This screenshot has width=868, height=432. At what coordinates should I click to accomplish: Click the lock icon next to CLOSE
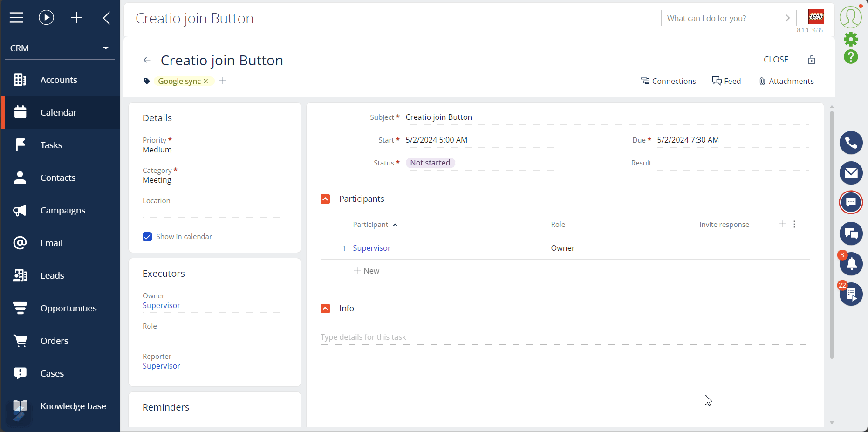pyautogui.click(x=812, y=60)
